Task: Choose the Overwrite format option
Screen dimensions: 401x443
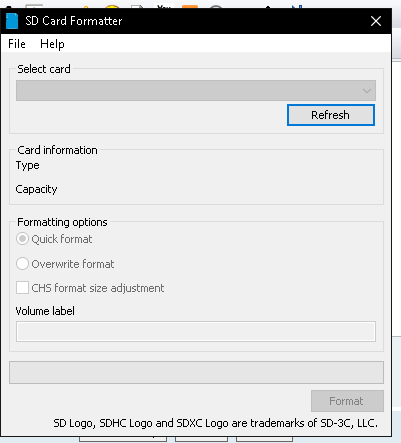Action: 22,264
